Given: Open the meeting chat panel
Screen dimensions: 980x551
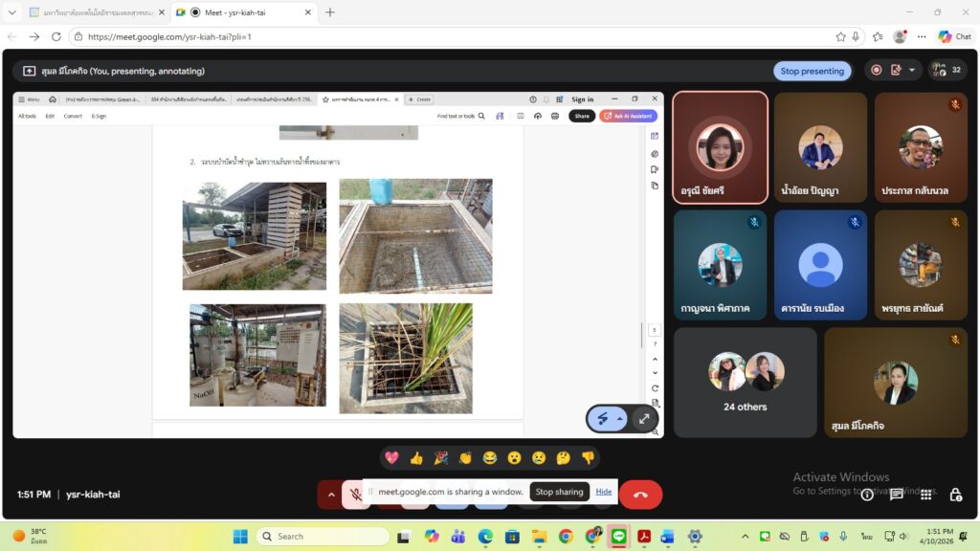Looking at the screenshot, I should (x=897, y=495).
